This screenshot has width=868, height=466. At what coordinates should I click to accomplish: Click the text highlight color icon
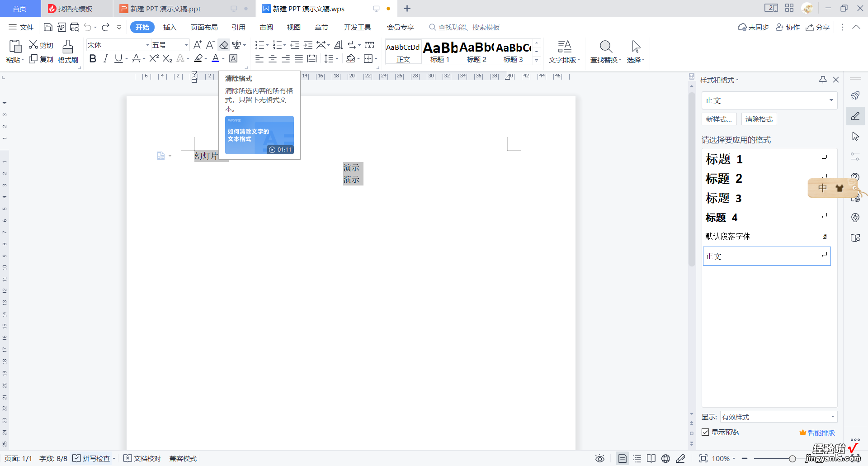click(x=198, y=58)
